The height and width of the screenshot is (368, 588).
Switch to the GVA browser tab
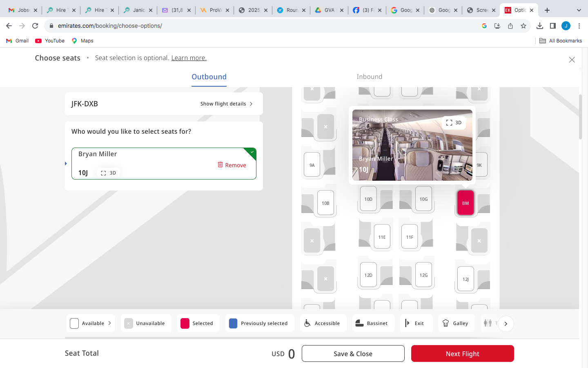pos(329,10)
